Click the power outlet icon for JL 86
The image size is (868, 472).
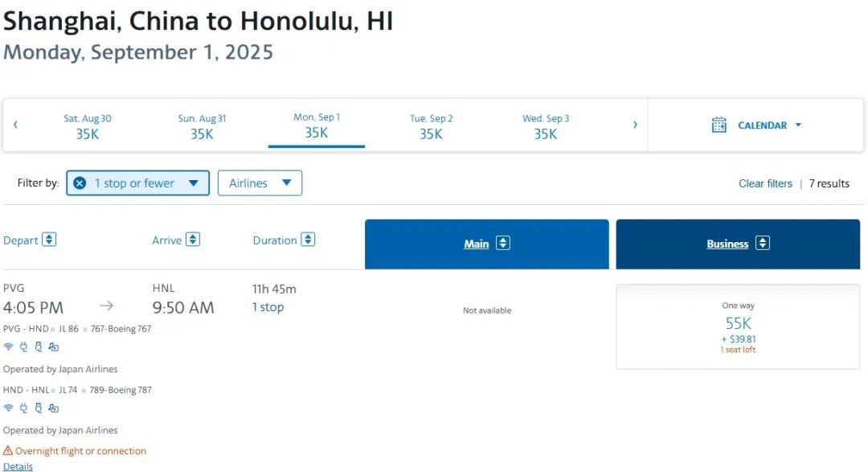[23, 347]
